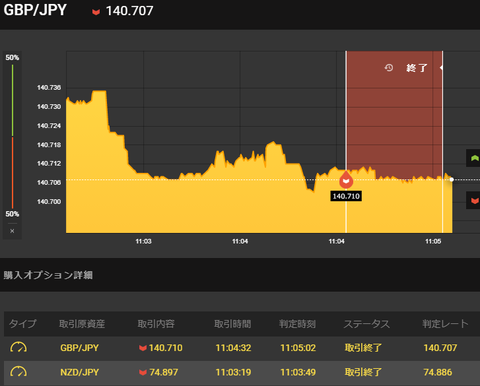Click the green-red trader sentiment bar

coord(12,136)
